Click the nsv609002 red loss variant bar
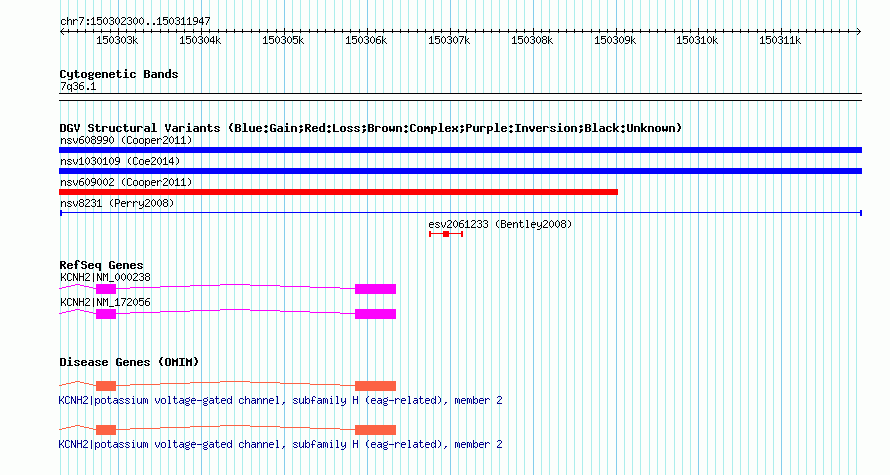The height and width of the screenshot is (475, 890). click(338, 192)
